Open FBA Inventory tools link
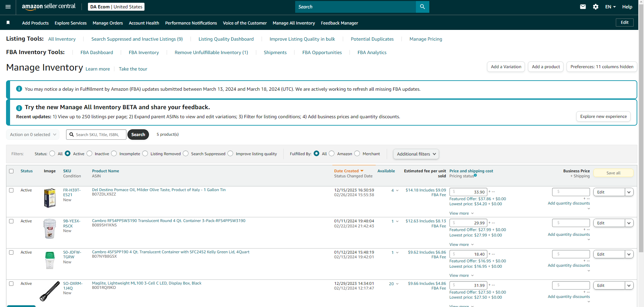 [144, 52]
